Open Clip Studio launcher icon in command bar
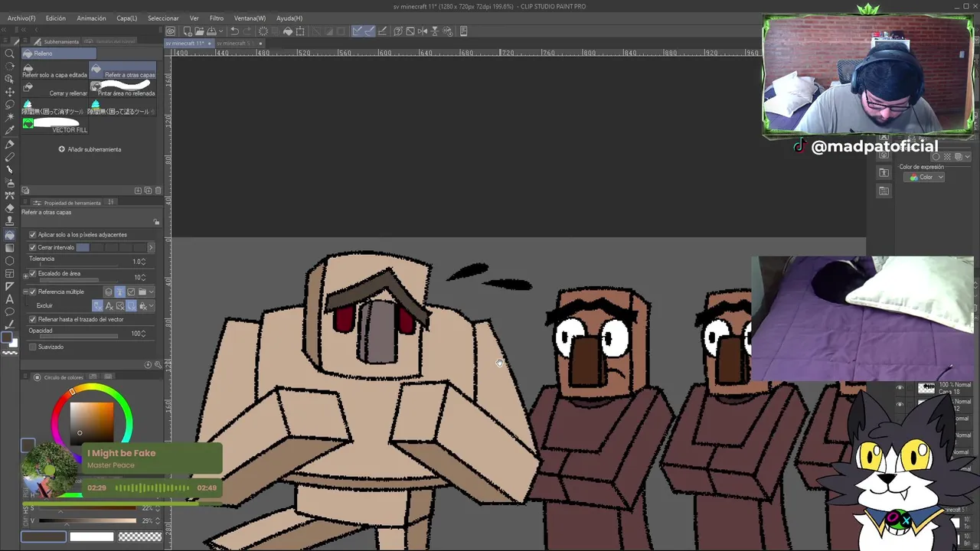 pos(170,31)
